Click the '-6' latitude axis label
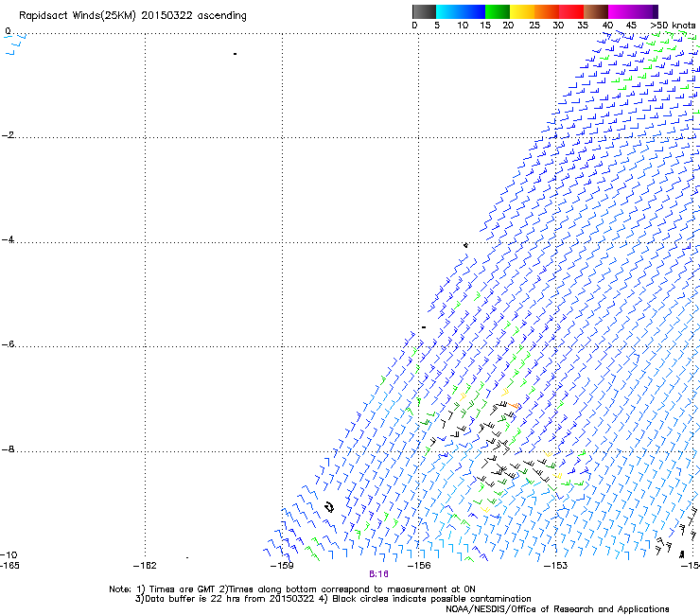This screenshot has height=615, width=700. [8, 344]
